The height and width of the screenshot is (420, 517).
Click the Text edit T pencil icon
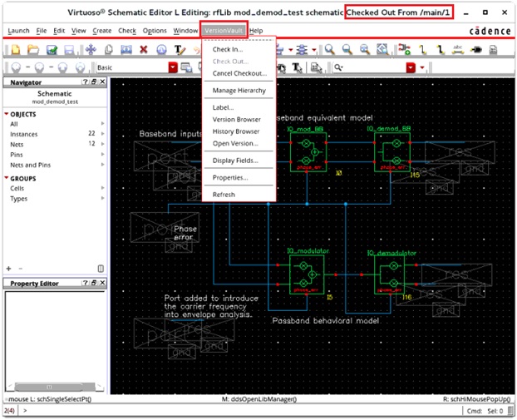coord(180,50)
